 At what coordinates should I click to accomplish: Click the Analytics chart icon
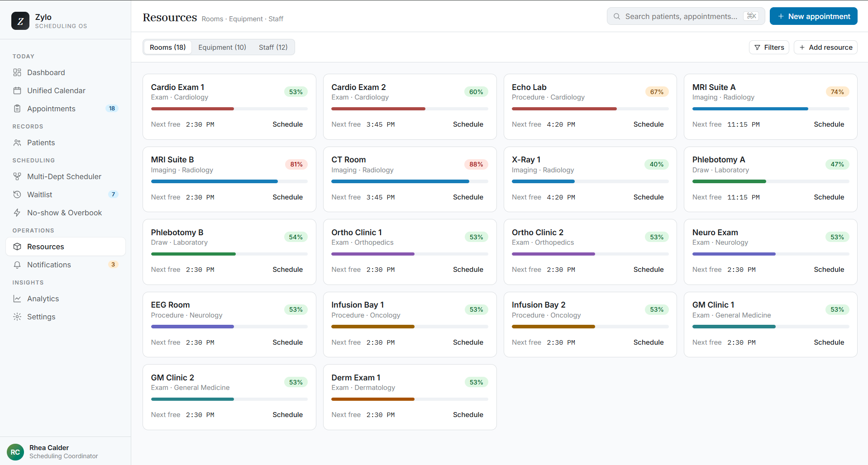pyautogui.click(x=17, y=299)
